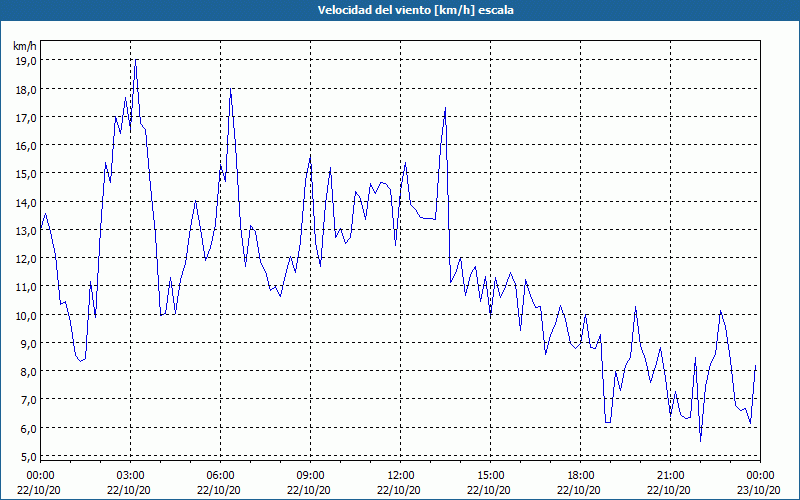This screenshot has height=500, width=800.
Task: Select the '09:00' time axis label
Action: point(310,476)
